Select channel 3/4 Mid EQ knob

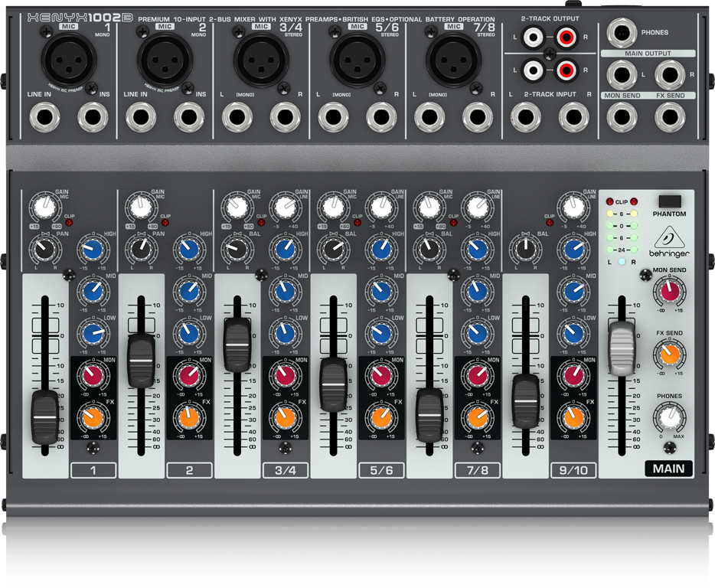(284, 291)
